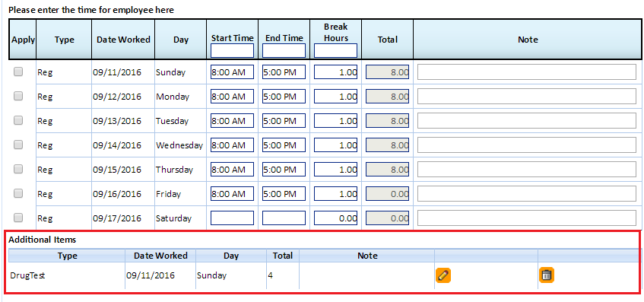The image size is (644, 302).
Task: Click Thursday's Note field
Action: pos(527,169)
